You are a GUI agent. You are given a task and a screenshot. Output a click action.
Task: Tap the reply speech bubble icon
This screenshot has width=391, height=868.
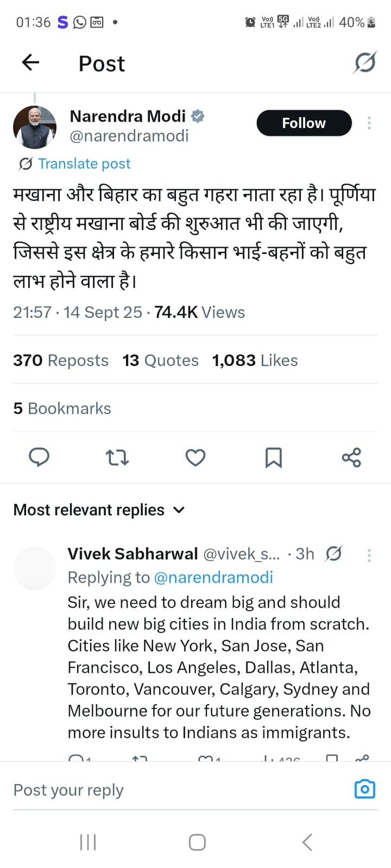[39, 457]
